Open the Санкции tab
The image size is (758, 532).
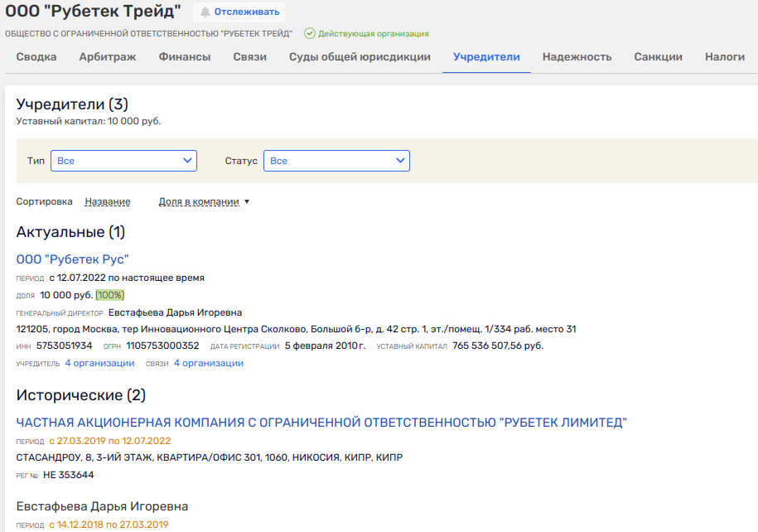[658, 56]
